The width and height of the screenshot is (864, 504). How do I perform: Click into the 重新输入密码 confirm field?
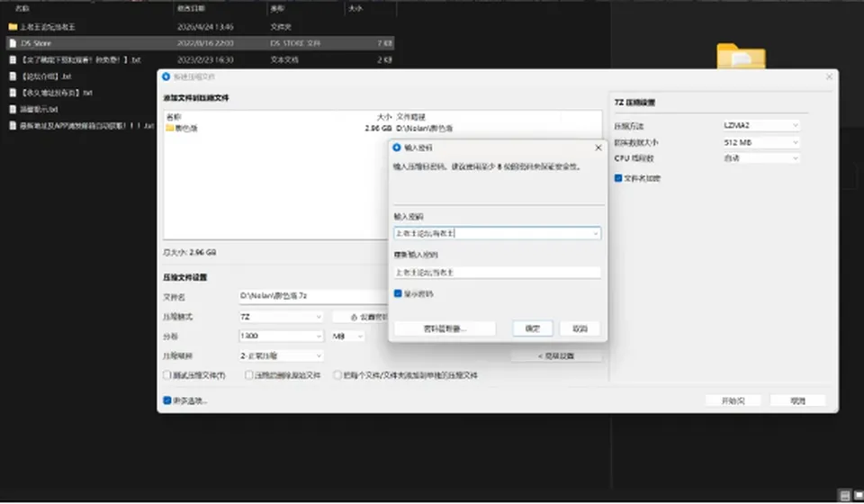pos(497,272)
